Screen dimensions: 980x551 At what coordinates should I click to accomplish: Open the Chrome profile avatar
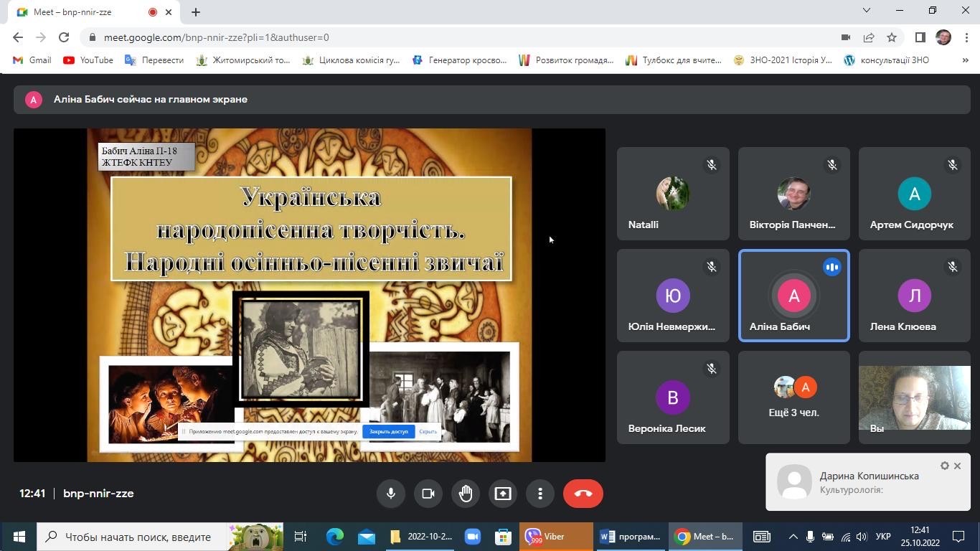coord(943,37)
